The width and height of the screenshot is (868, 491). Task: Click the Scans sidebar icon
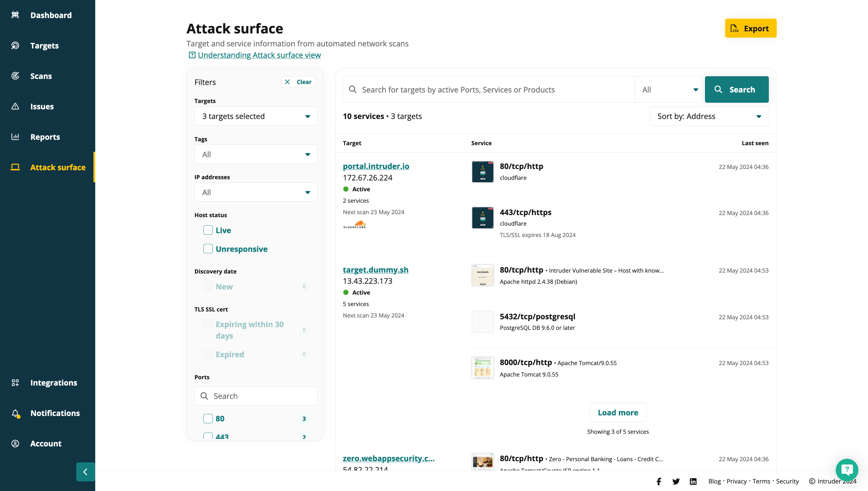(x=15, y=76)
